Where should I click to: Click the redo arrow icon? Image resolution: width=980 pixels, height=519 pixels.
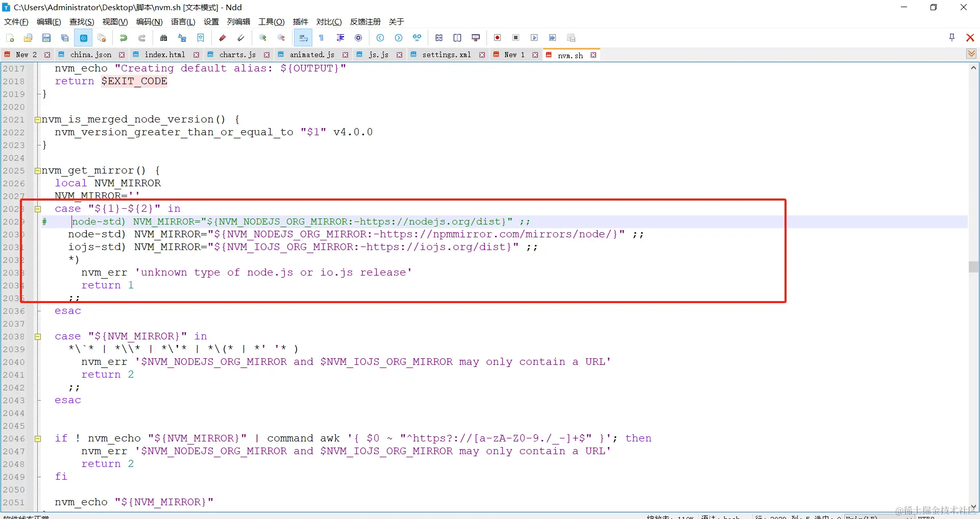click(x=142, y=38)
